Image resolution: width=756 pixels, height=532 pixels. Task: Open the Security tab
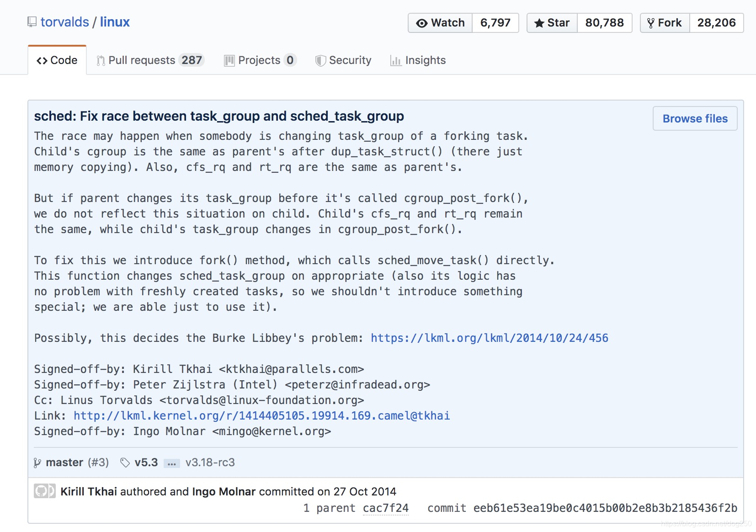click(343, 60)
